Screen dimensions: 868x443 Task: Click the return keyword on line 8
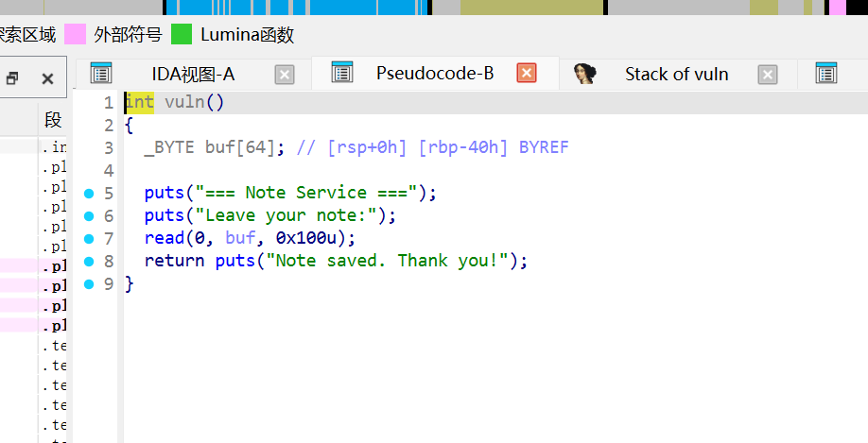click(x=174, y=261)
